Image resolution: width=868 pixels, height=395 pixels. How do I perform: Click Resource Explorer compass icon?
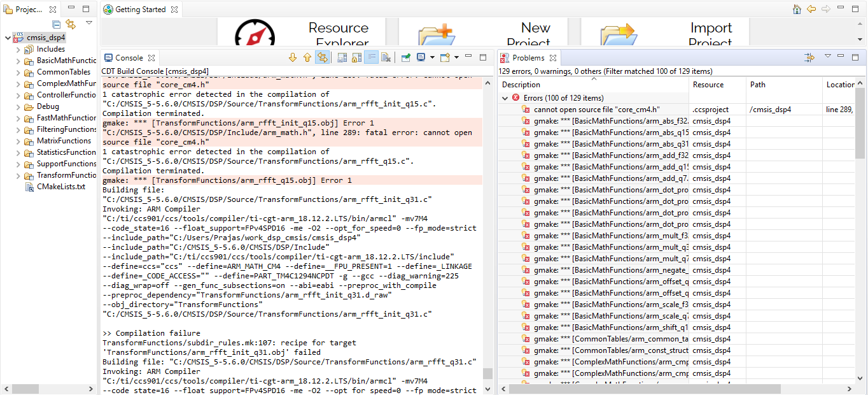255,33
